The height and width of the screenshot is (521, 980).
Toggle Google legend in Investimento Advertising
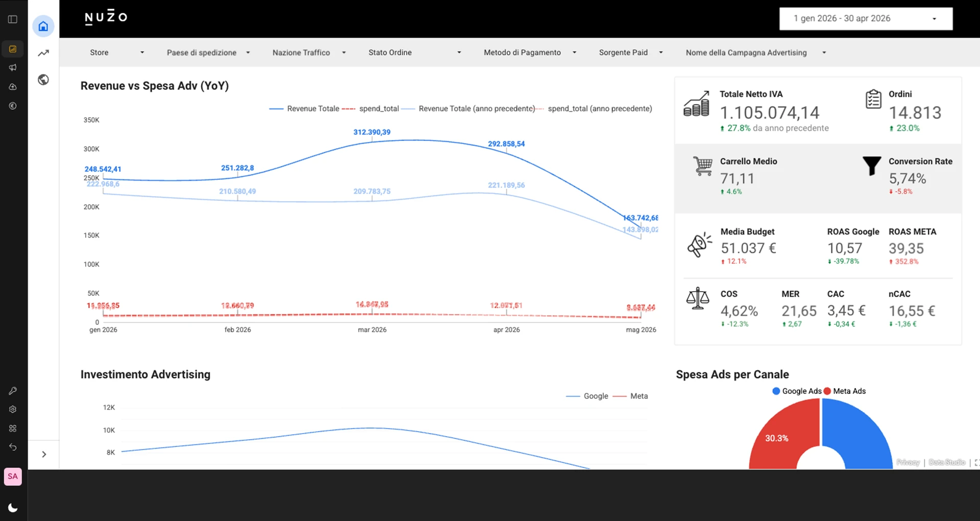[587, 396]
